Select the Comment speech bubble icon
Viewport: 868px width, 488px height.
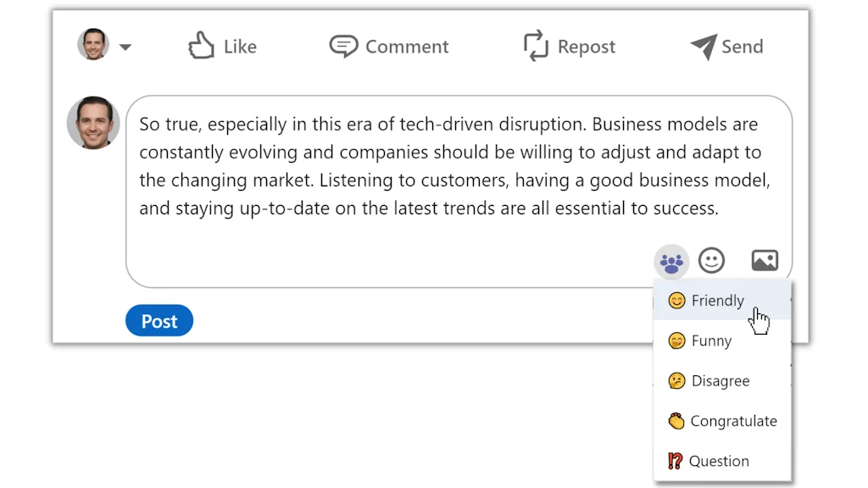click(343, 46)
